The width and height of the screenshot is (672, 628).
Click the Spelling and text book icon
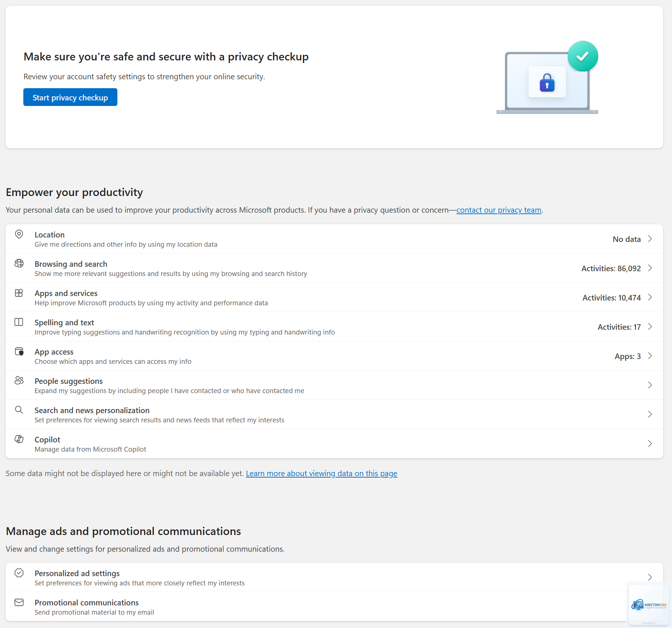point(19,322)
